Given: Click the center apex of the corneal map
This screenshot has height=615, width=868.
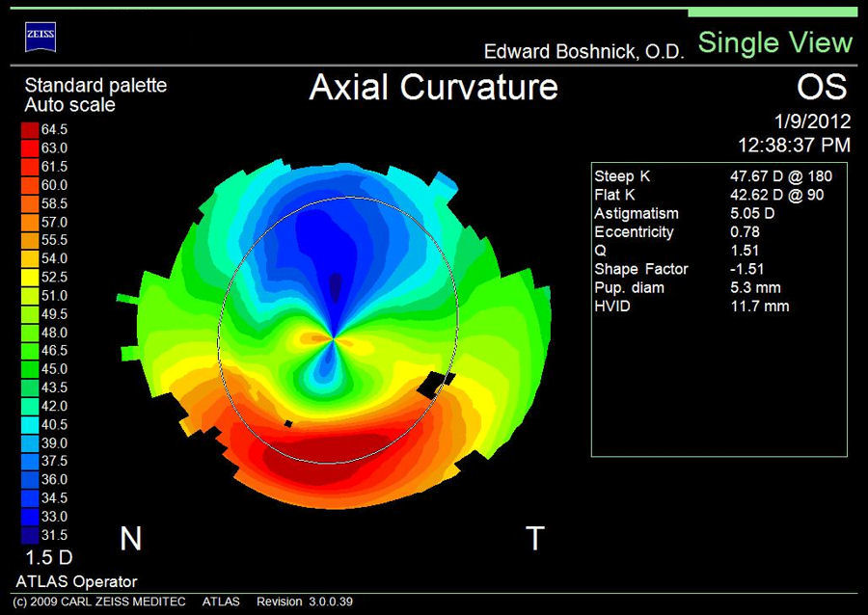Looking at the screenshot, I should 334,338.
